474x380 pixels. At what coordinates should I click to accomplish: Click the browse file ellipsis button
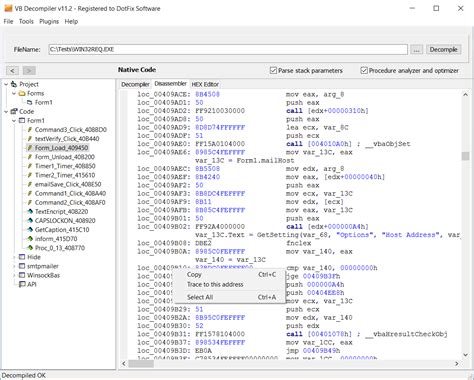click(416, 49)
